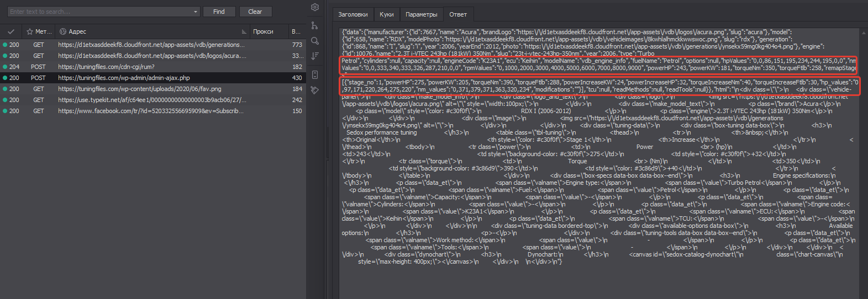Viewport: 868px width, 299px height.
Task: Click the globe icon in Адрес column header
Action: [x=63, y=31]
